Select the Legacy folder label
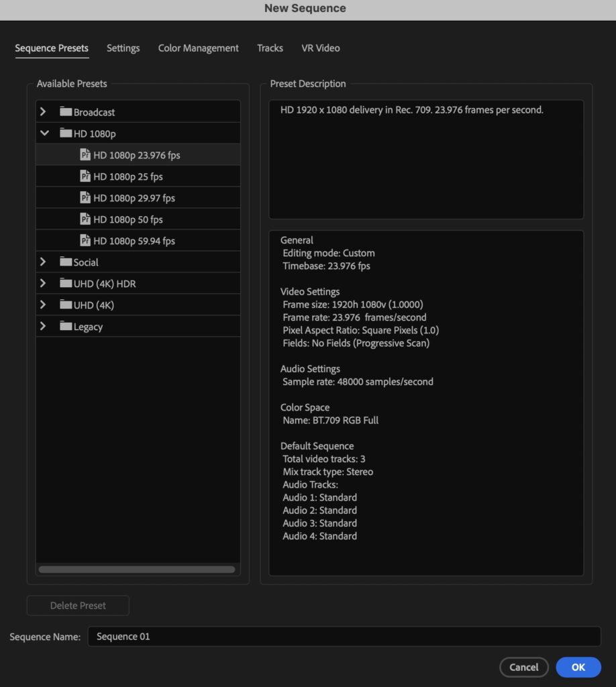 coord(88,327)
